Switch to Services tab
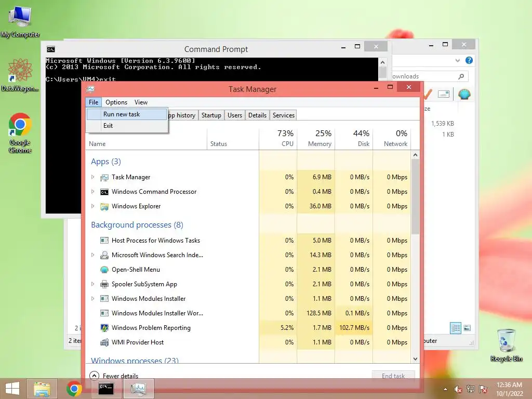 point(283,115)
